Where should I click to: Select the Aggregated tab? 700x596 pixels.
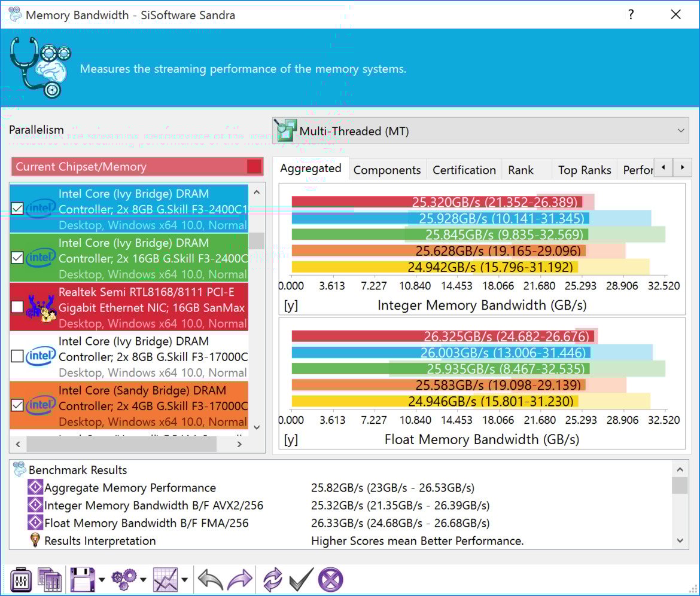[311, 169]
